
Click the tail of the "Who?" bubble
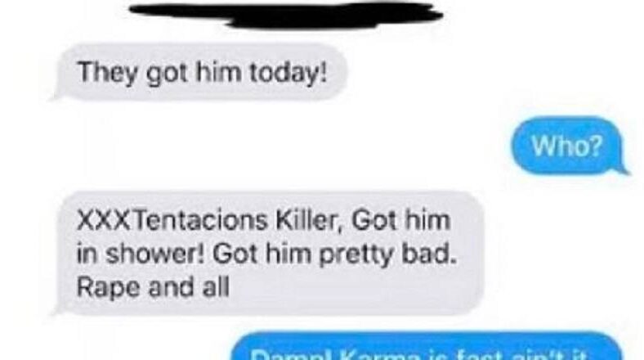[624, 169]
